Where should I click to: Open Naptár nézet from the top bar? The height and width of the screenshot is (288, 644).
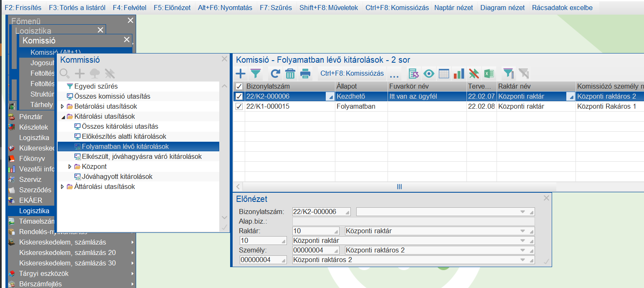(x=454, y=8)
